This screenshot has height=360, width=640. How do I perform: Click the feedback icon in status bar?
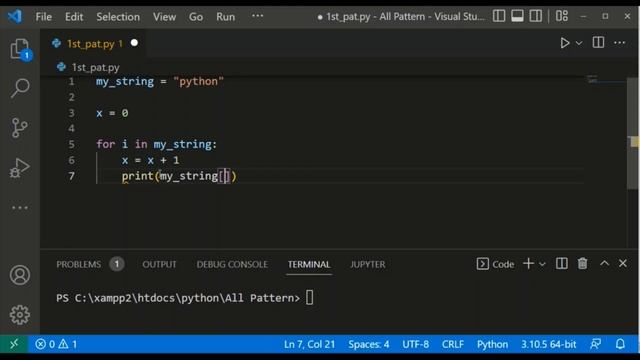596,344
